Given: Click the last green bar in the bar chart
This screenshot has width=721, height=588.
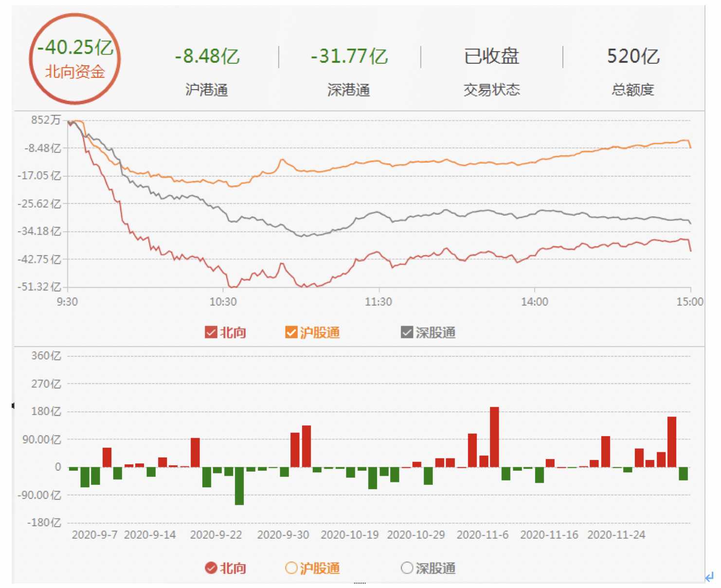Looking at the screenshot, I should click(x=683, y=474).
